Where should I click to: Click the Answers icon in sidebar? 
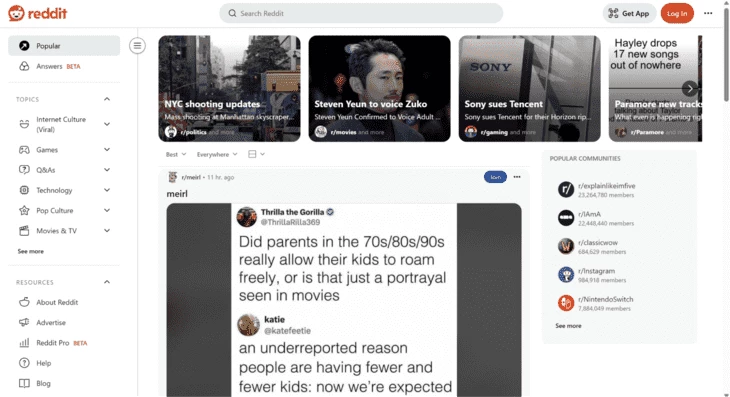point(24,66)
